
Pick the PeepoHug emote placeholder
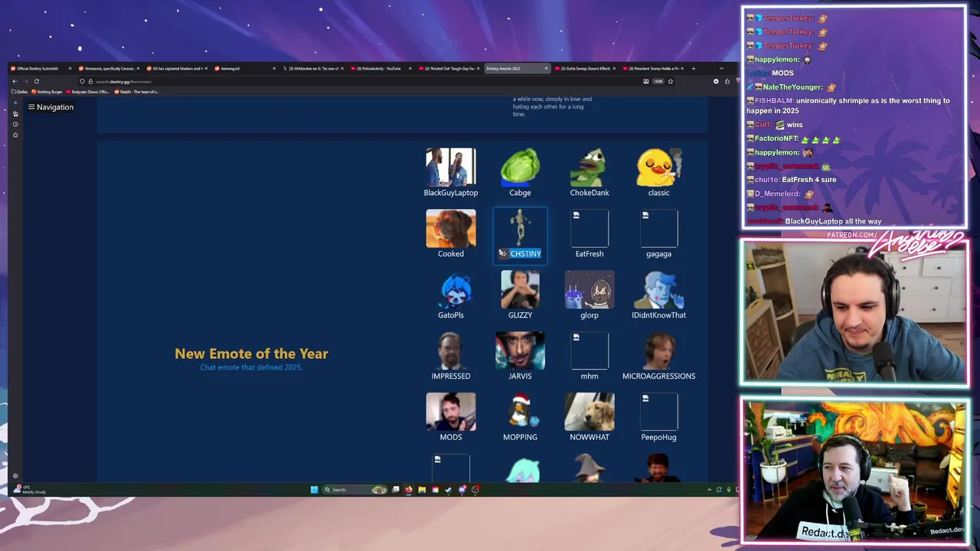pos(658,418)
